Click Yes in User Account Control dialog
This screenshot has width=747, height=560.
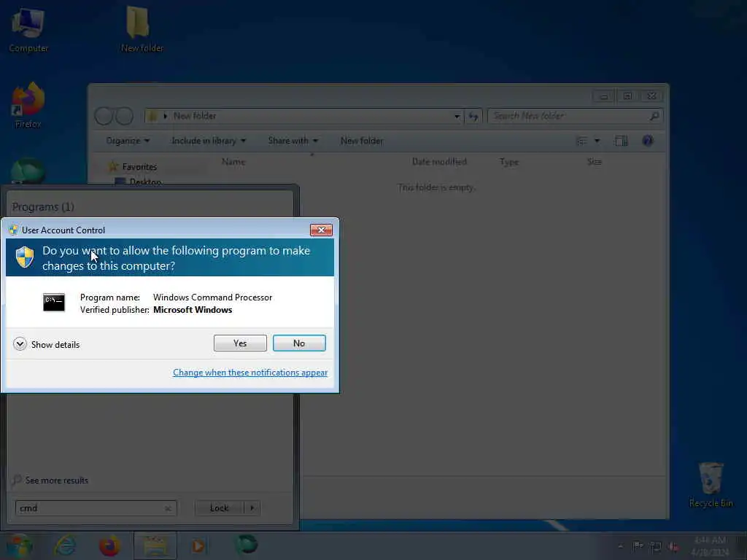(x=240, y=343)
